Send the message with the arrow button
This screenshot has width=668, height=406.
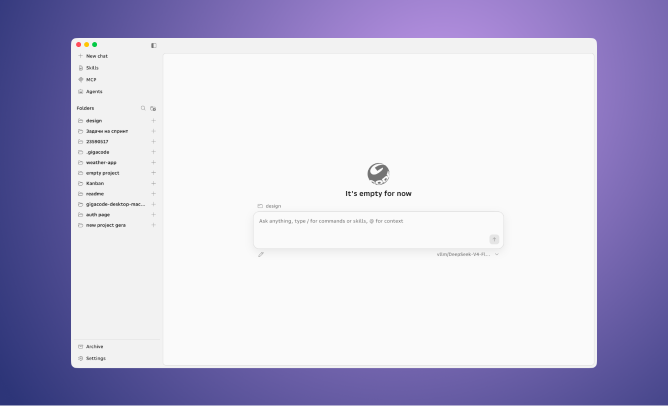(494, 239)
